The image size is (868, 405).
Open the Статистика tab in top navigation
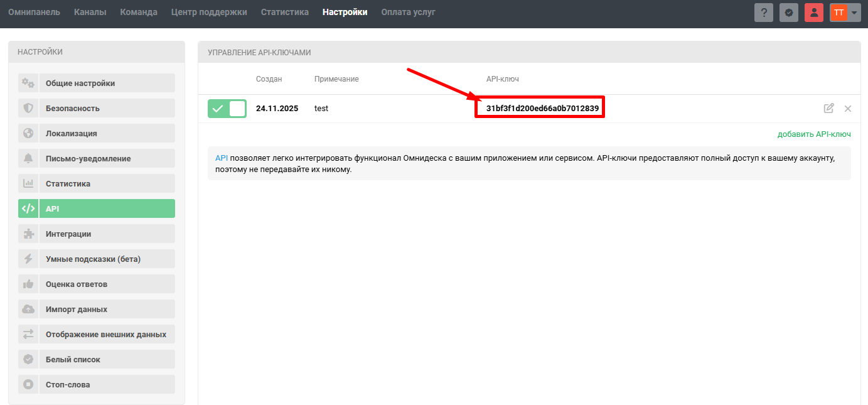pyautogui.click(x=284, y=12)
